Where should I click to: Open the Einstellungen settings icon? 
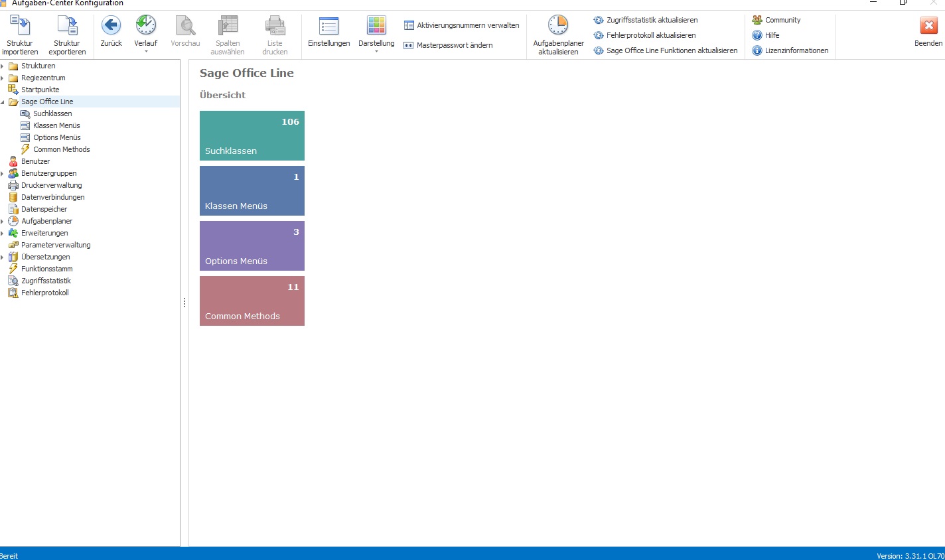coord(328,26)
